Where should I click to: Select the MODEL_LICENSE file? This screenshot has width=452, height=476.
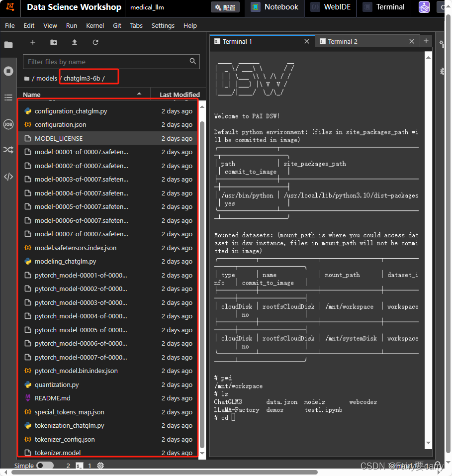pyautogui.click(x=108, y=138)
